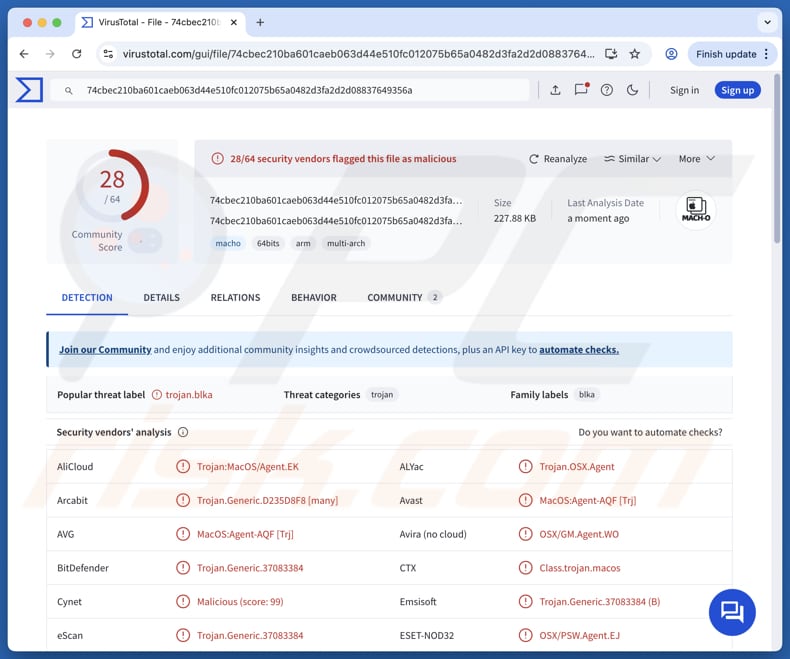Open the help question mark icon
The width and height of the screenshot is (790, 659).
coord(607,90)
